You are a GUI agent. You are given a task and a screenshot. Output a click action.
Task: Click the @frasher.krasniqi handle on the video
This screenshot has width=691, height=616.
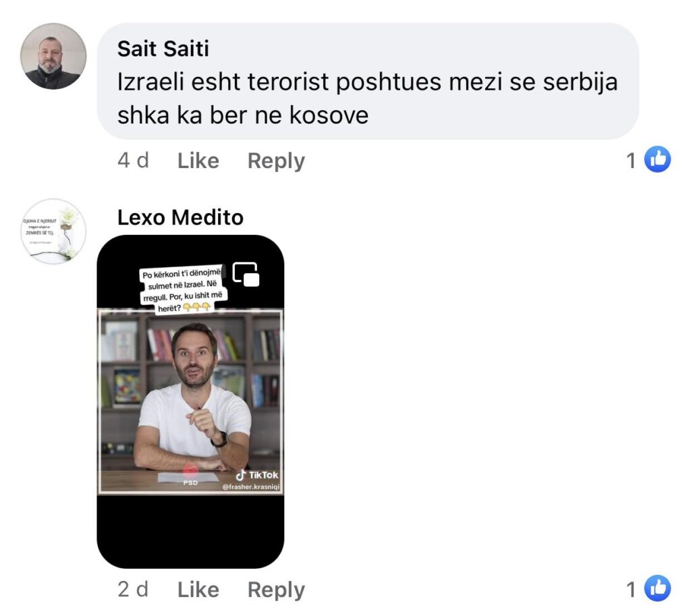tap(251, 487)
